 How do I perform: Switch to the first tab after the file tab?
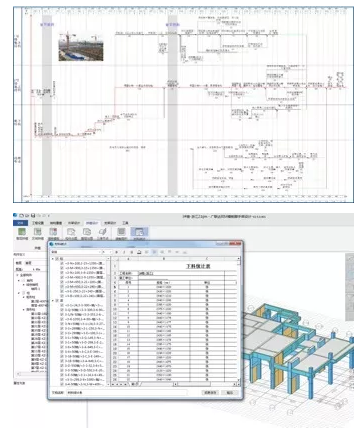click(38, 223)
